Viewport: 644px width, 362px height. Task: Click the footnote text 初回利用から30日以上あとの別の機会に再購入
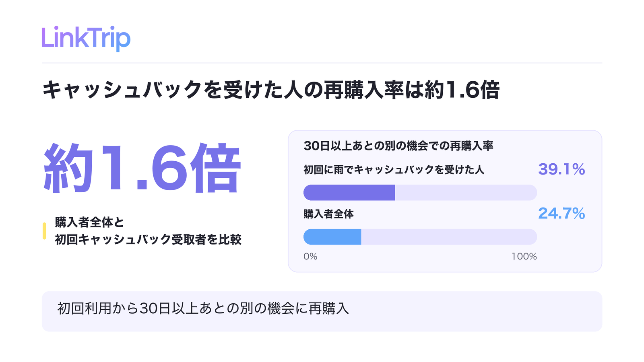[203, 309]
